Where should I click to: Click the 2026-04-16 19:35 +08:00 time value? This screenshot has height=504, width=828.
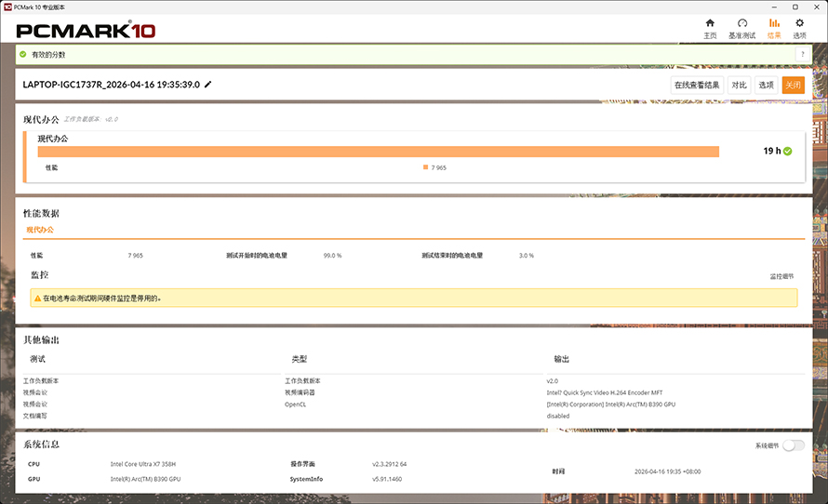tap(667, 471)
